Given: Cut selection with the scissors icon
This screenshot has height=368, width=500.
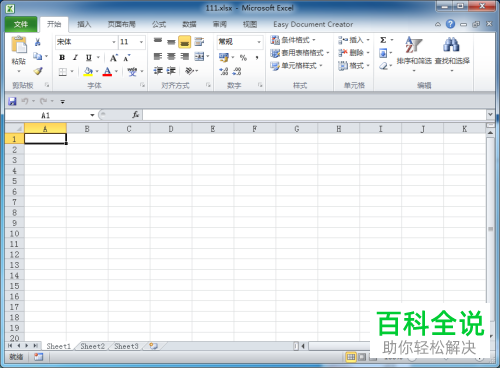Looking at the screenshot, I should pos(38,42).
